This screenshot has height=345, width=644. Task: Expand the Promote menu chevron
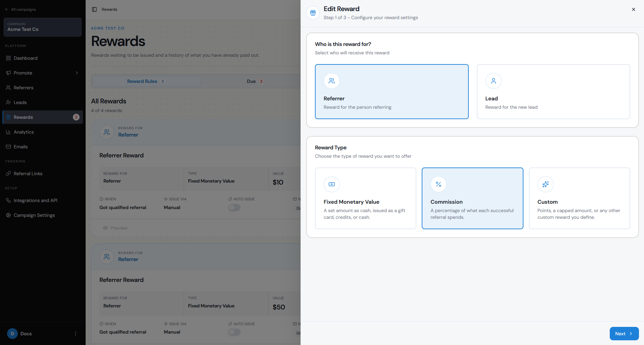click(77, 73)
